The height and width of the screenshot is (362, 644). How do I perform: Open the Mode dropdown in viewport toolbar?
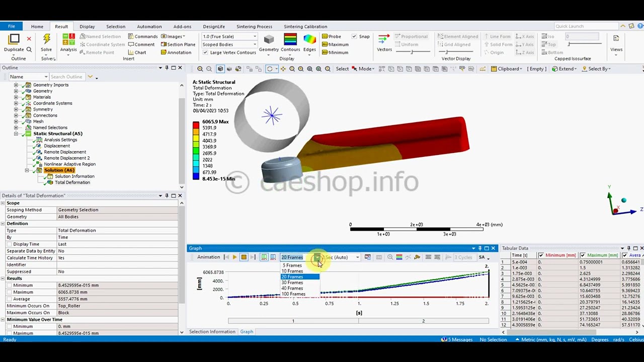click(x=363, y=69)
